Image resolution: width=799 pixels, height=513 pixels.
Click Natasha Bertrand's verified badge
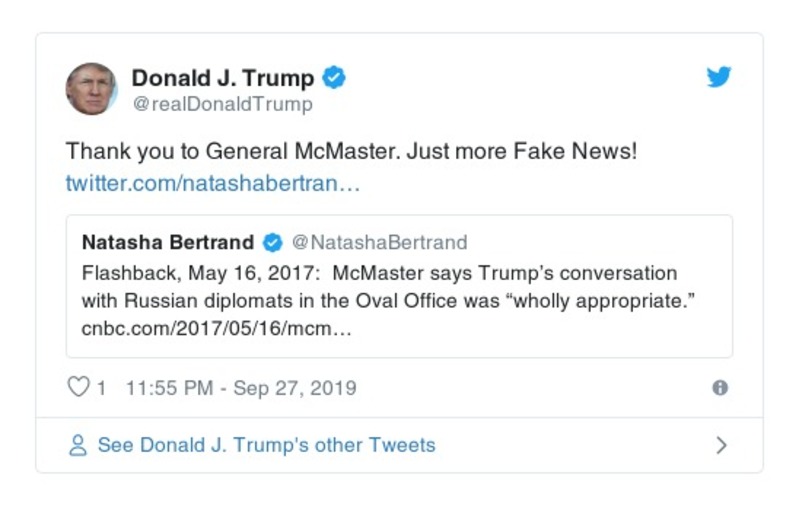[272, 242]
